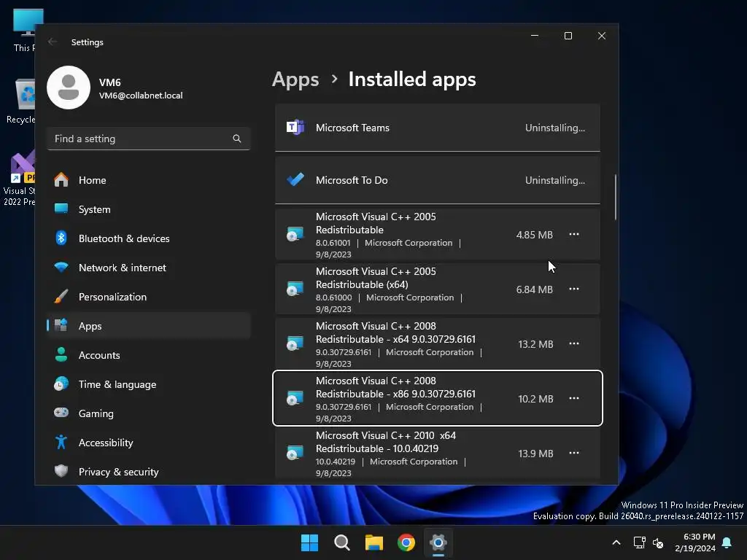747x560 pixels.
Task: Open Network & internet wifi icon
Action: click(x=61, y=267)
